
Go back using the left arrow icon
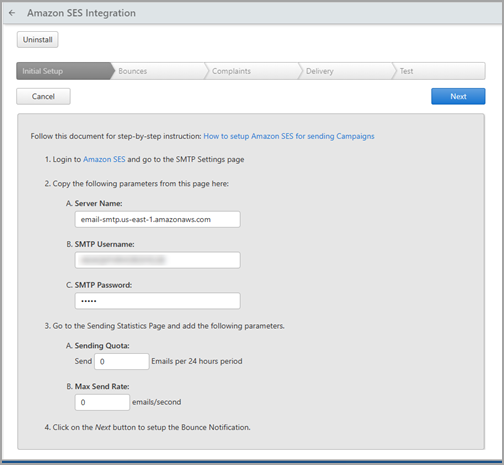(x=12, y=13)
